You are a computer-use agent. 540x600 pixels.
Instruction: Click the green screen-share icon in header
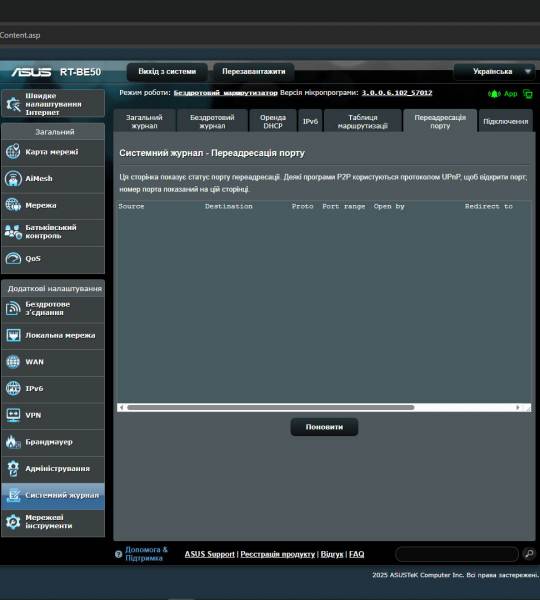click(528, 94)
